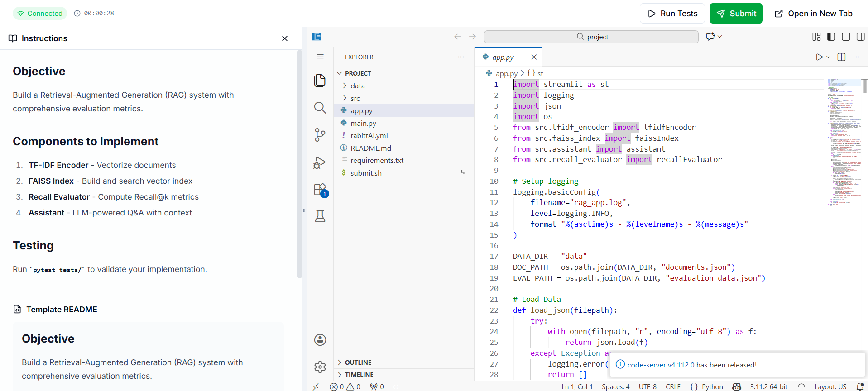This screenshot has height=391, width=868.
Task: Open the Accounts menu icon
Action: point(320,340)
